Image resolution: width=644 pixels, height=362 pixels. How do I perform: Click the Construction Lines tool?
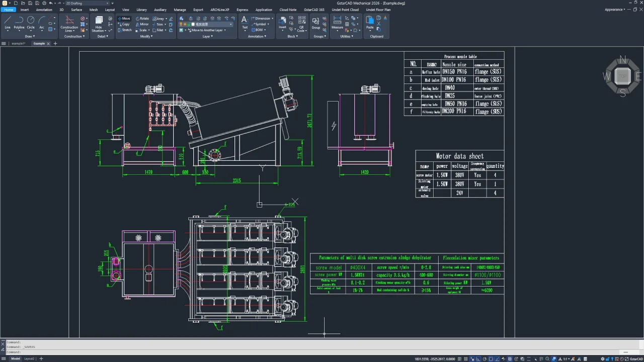[x=69, y=24]
